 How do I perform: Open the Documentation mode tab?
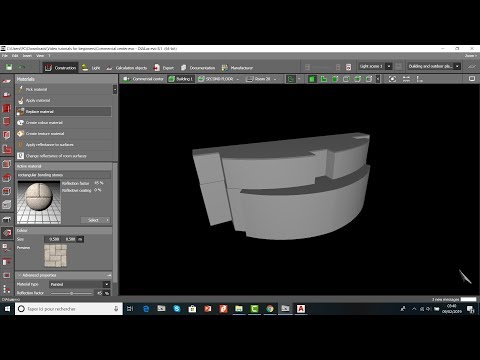(x=198, y=68)
